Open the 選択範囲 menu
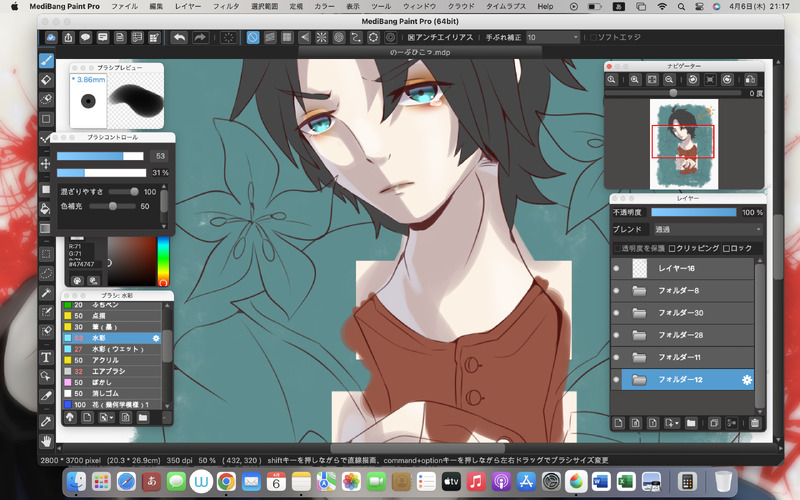The image size is (800, 500). coord(264,7)
